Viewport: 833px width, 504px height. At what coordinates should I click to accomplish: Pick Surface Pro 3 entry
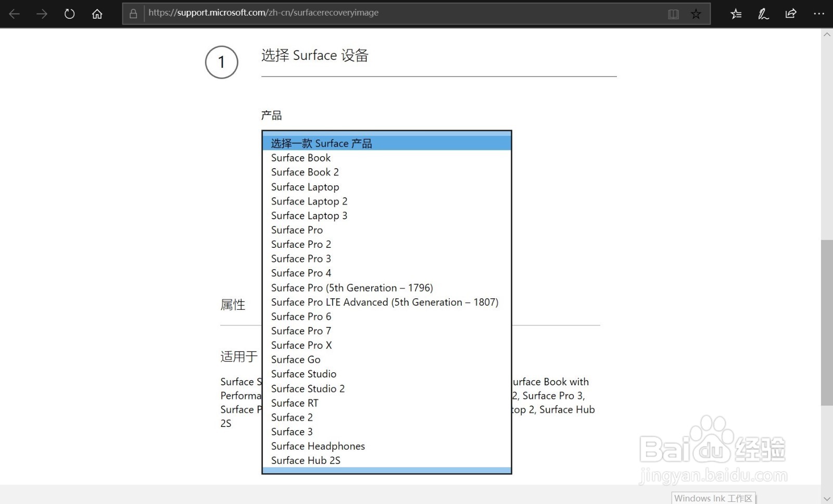pyautogui.click(x=387, y=259)
